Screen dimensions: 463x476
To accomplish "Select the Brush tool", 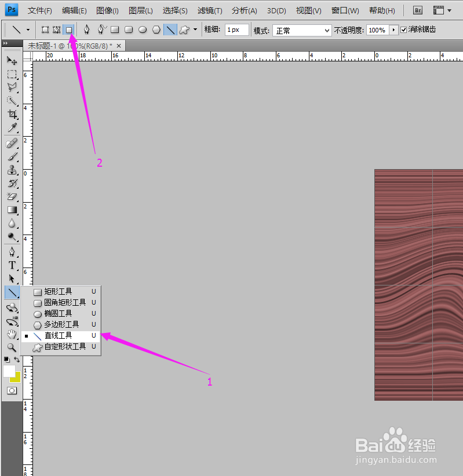I will [12, 157].
